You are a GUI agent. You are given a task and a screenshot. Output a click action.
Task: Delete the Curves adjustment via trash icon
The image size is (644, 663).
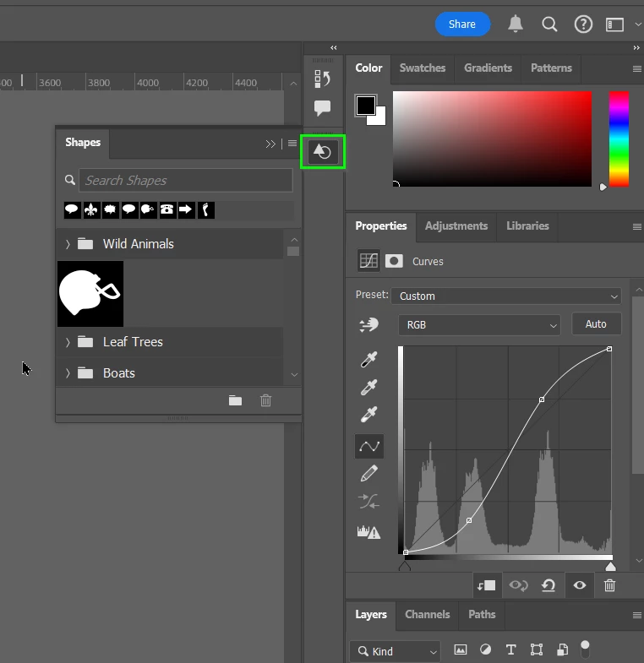coord(609,585)
